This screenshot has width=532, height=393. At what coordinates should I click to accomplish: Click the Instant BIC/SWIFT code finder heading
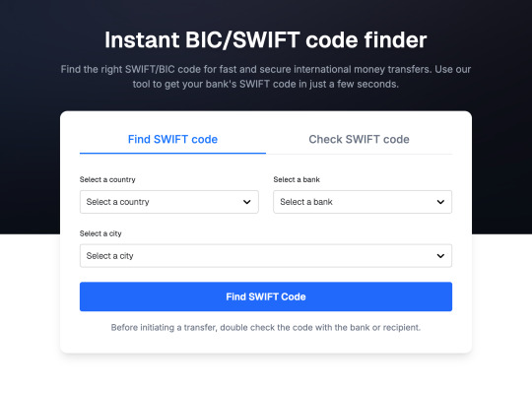[266, 40]
